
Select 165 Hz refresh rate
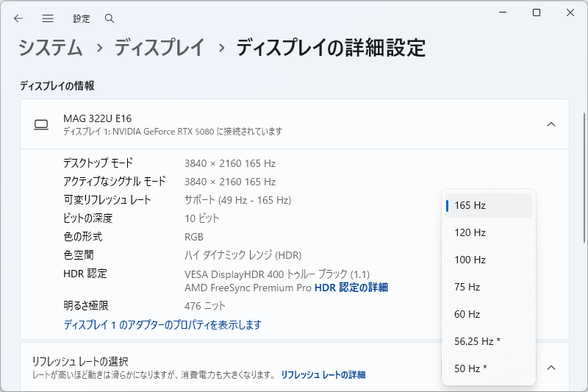coord(489,206)
